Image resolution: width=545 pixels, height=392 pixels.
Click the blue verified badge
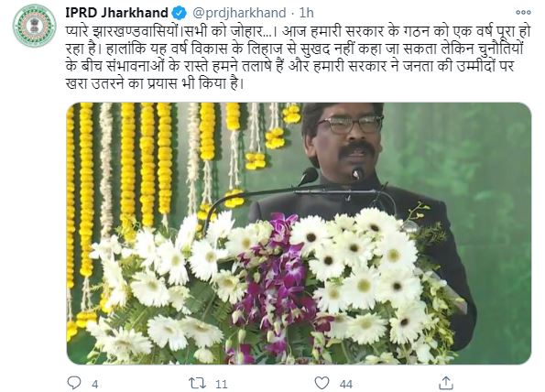[180, 13]
